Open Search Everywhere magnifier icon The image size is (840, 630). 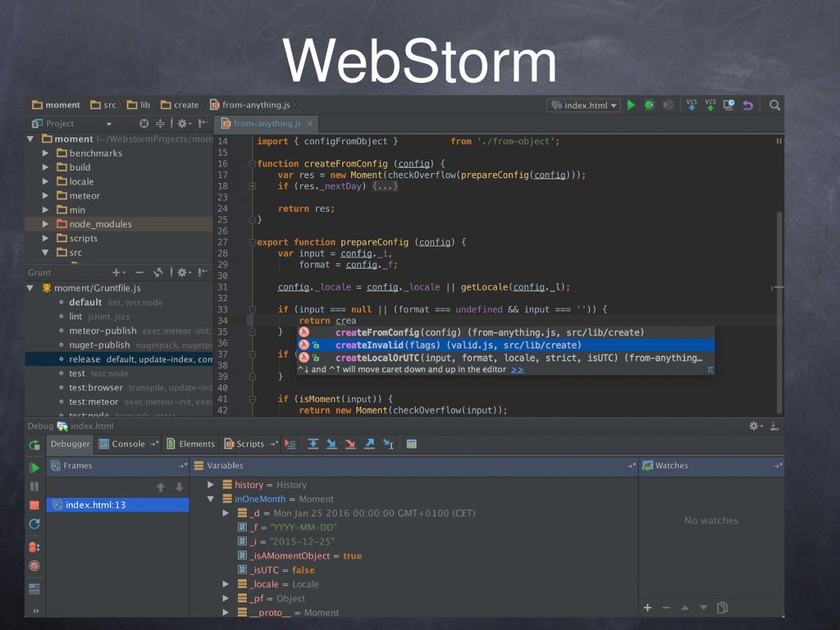click(x=774, y=105)
